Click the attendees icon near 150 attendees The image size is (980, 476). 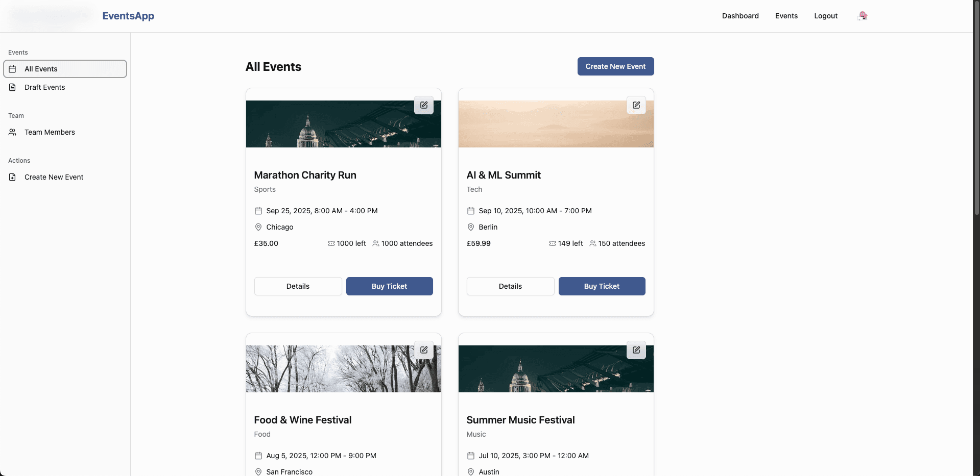(592, 243)
